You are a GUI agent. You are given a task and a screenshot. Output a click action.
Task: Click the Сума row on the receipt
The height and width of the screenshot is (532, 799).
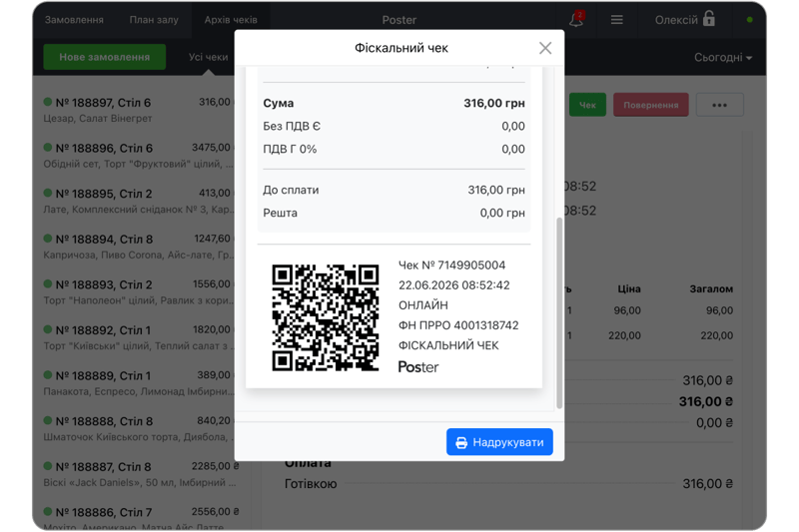[x=394, y=103]
